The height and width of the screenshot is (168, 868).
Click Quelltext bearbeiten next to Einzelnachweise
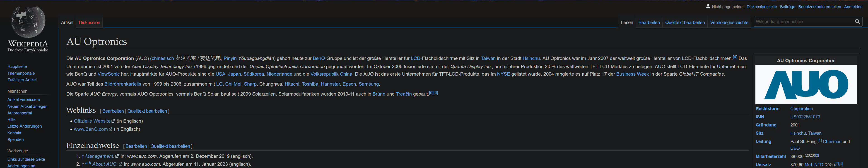tap(170, 146)
